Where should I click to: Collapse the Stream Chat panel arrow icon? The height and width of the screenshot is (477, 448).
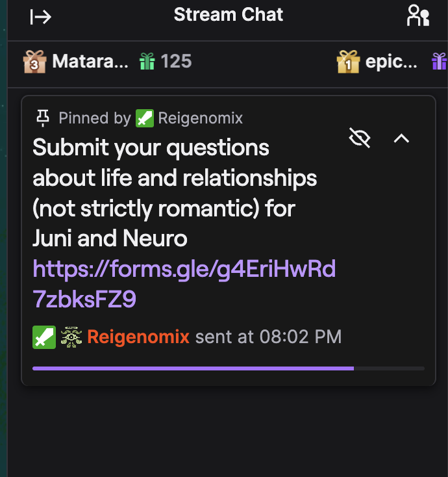[40, 17]
